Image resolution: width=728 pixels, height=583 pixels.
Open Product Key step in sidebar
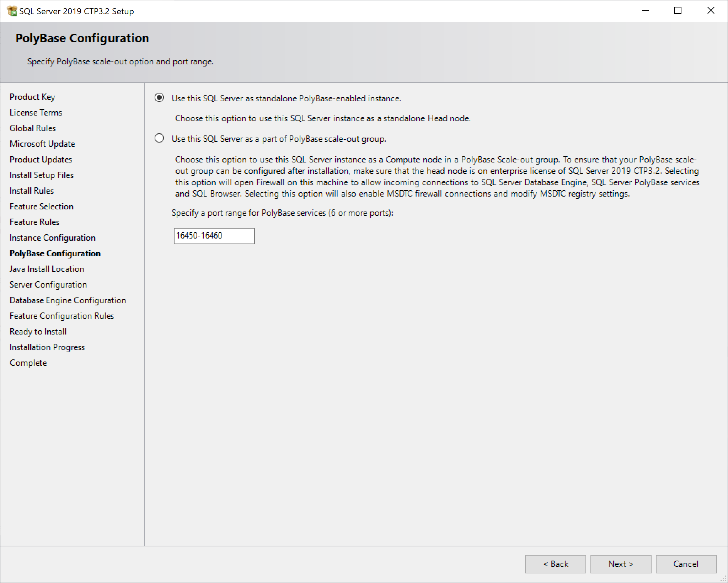point(32,97)
